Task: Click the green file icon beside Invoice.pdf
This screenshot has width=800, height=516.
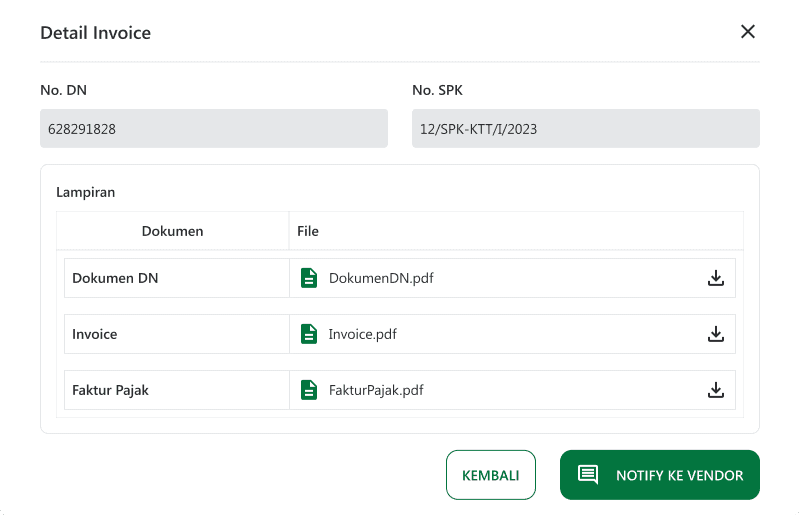Action: [309, 334]
